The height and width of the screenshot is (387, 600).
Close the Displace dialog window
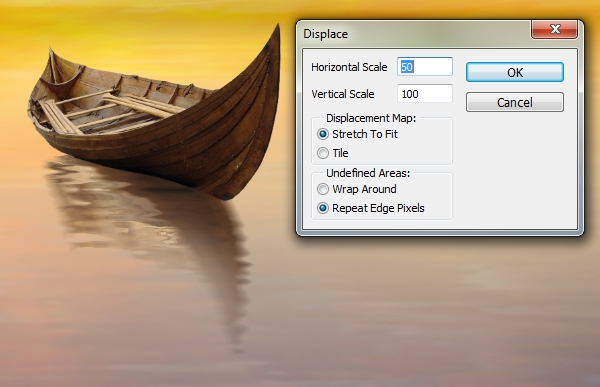(x=554, y=29)
